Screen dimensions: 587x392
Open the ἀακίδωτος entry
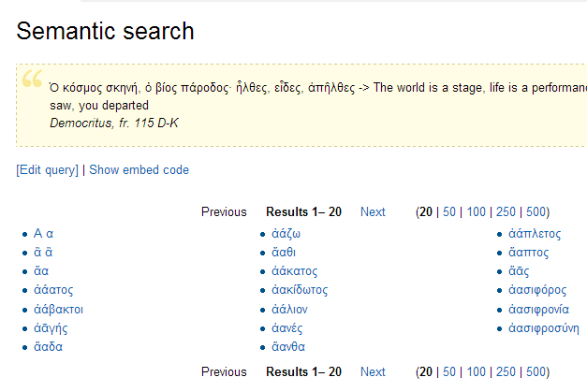point(300,290)
